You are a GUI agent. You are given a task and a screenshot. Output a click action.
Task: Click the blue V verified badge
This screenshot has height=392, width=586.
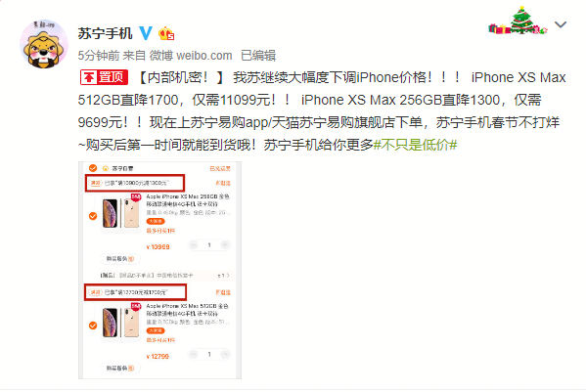click(146, 33)
